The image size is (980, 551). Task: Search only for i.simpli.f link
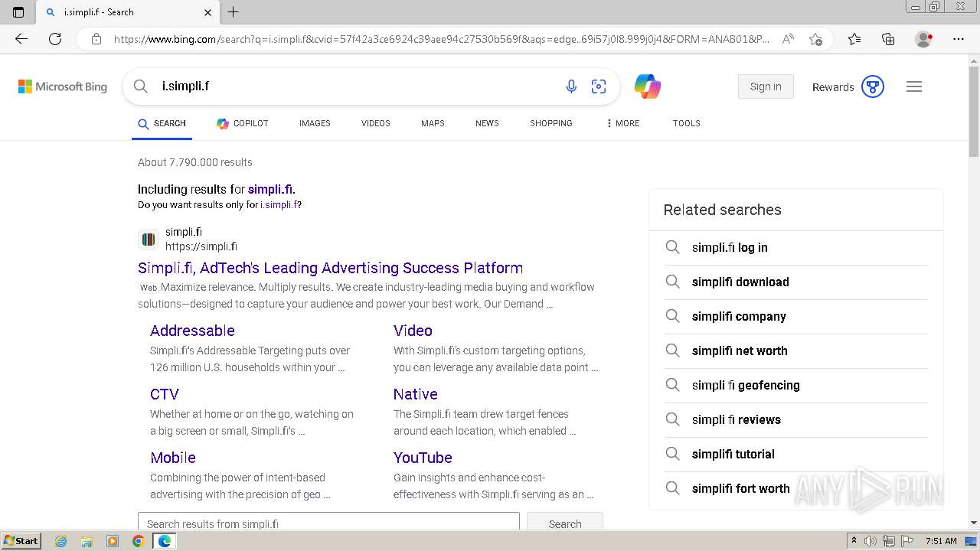click(279, 205)
